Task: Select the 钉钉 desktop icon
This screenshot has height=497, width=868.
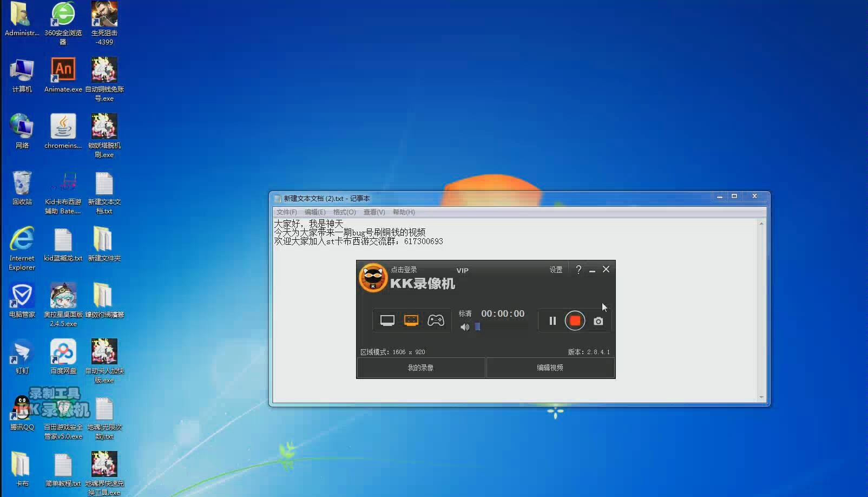Action: 22,357
